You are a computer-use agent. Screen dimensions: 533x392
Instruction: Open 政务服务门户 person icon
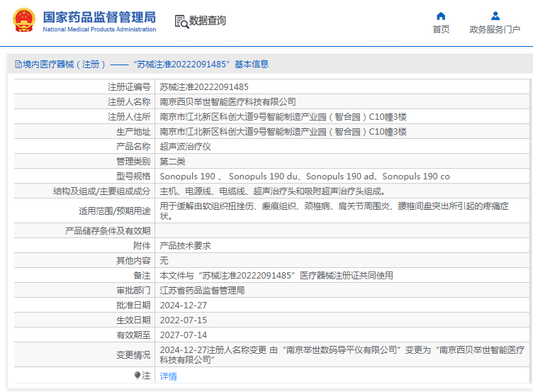coord(495,16)
